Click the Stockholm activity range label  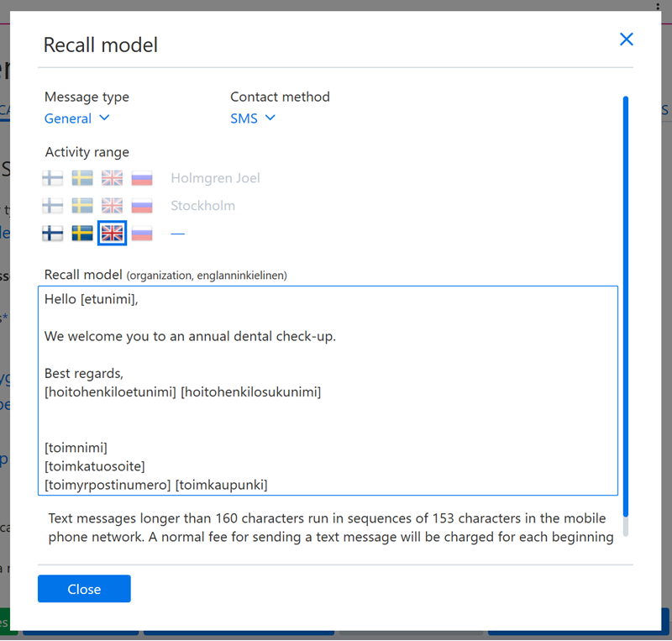pos(202,206)
